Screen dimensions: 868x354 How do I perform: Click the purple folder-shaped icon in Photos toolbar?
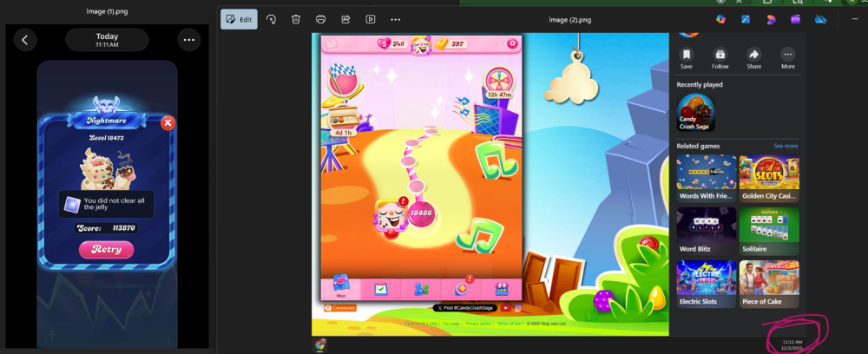pyautogui.click(x=795, y=19)
